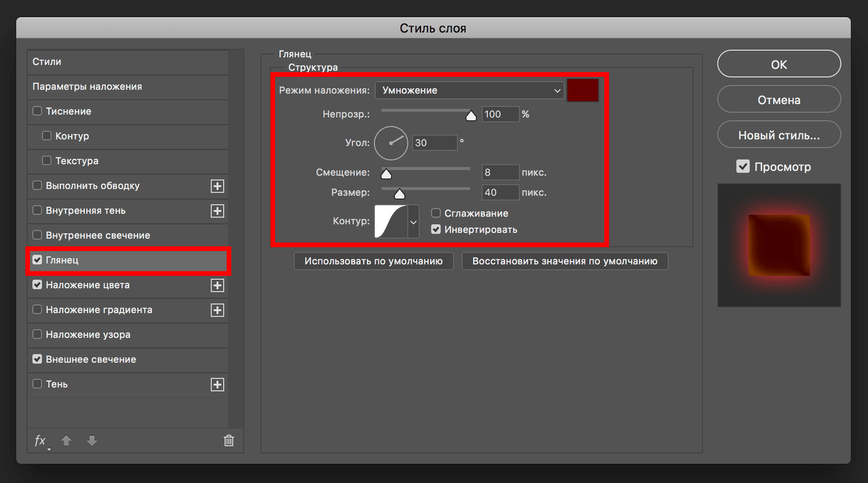Click the move effect down arrow

coord(92,441)
